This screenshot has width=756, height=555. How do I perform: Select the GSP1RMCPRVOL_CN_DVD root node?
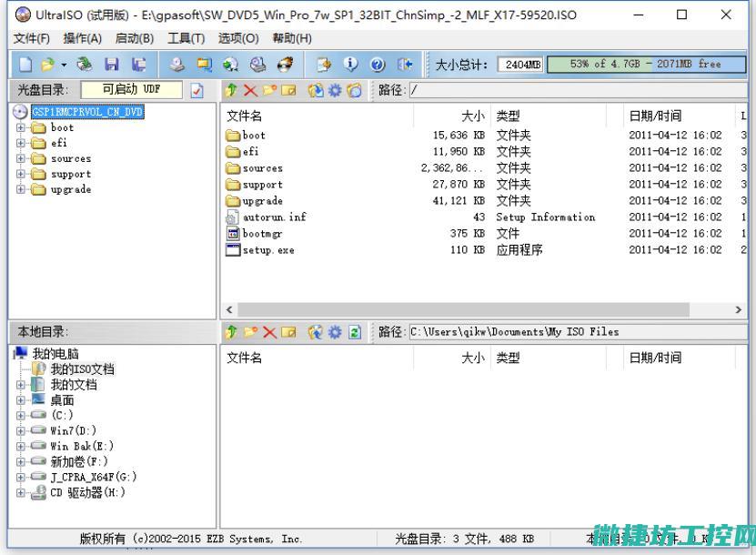point(87,112)
